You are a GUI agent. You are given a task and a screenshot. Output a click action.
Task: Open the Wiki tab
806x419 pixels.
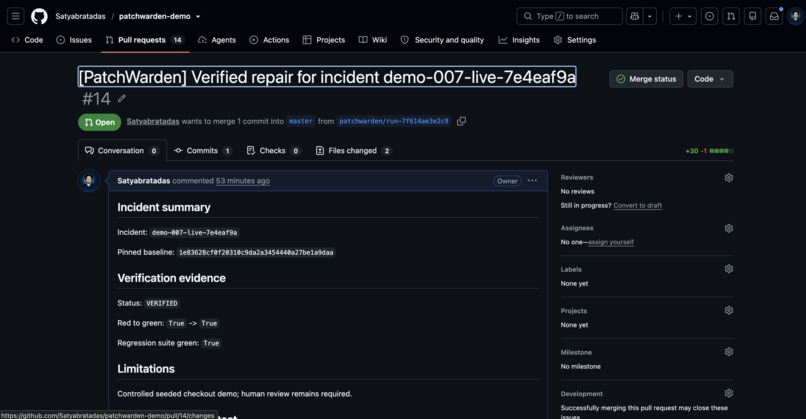373,40
